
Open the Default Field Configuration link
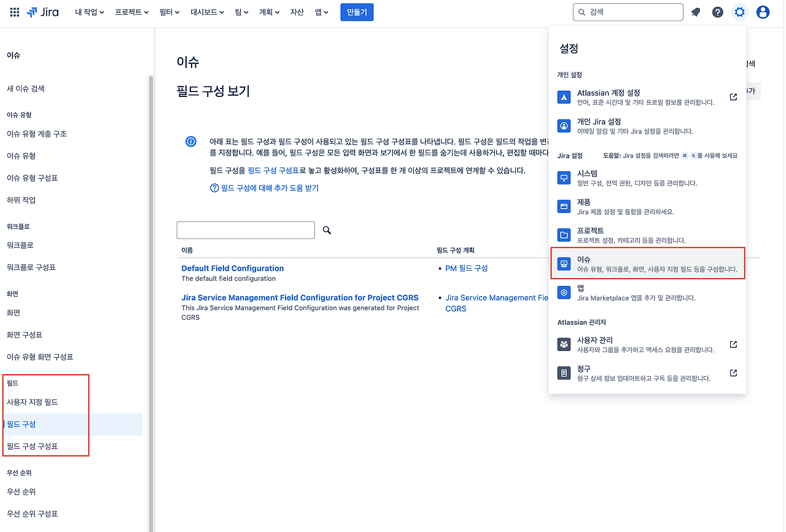pos(232,268)
